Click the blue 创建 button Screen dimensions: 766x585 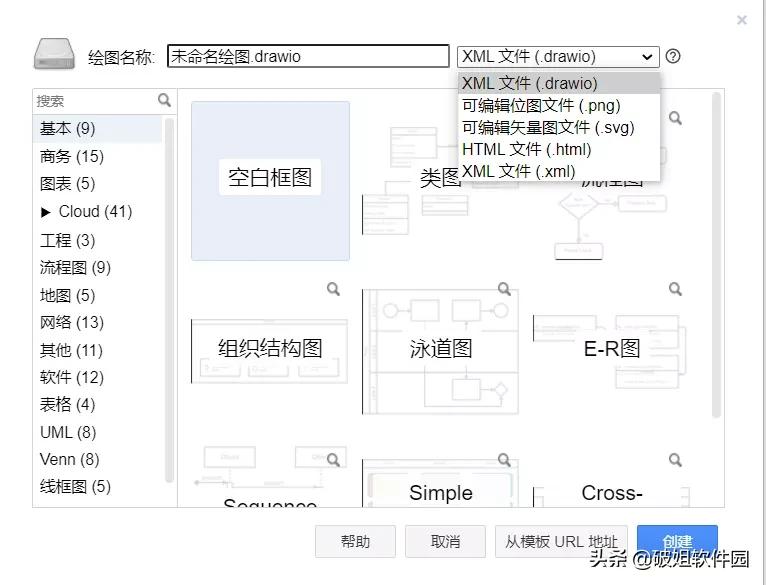click(677, 541)
